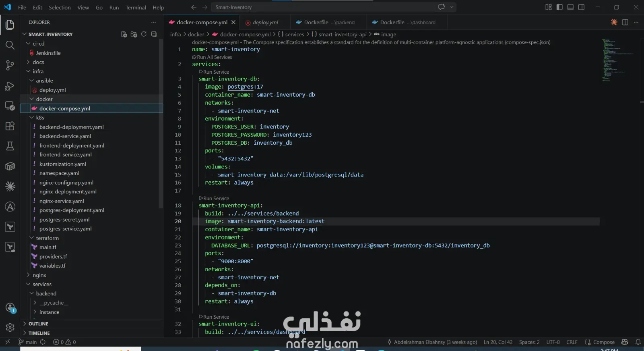Click the code minimap overview
This screenshot has width=644, height=351.
click(618, 60)
